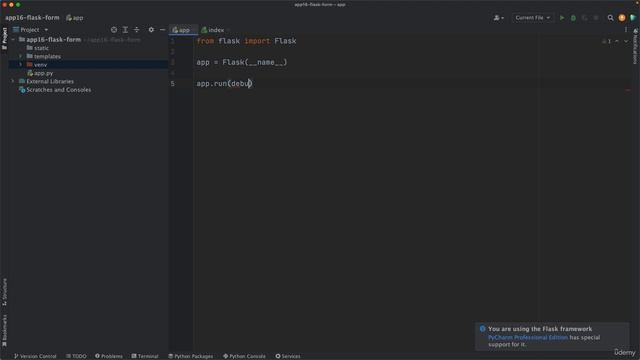The height and width of the screenshot is (360, 640).
Task: Click the JetBrains toolbox icon at top right
Action: pyautogui.click(x=633, y=18)
